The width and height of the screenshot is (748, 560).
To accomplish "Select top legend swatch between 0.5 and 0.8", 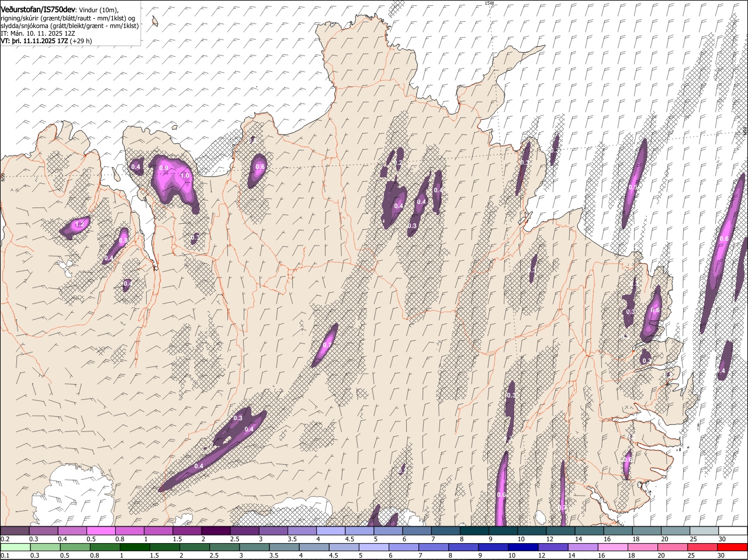I will click(101, 530).
